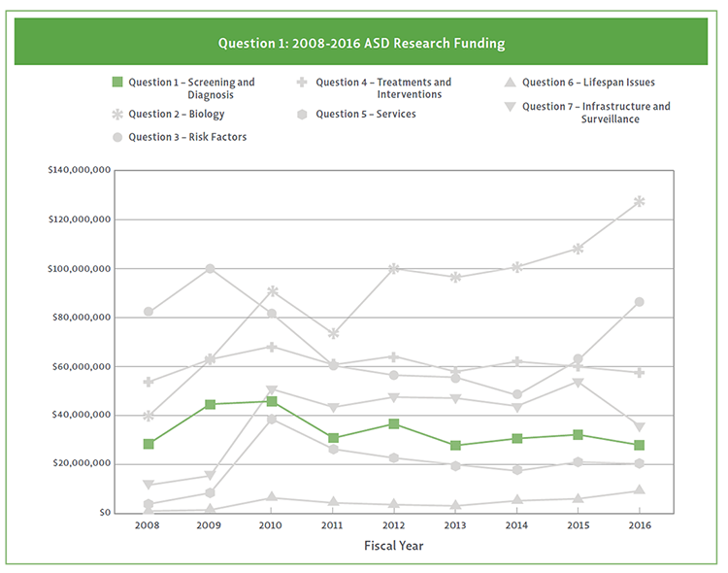Click the inverted triangle Question 7 legend icon
Viewport: 728px width, 573px height.
(x=510, y=107)
